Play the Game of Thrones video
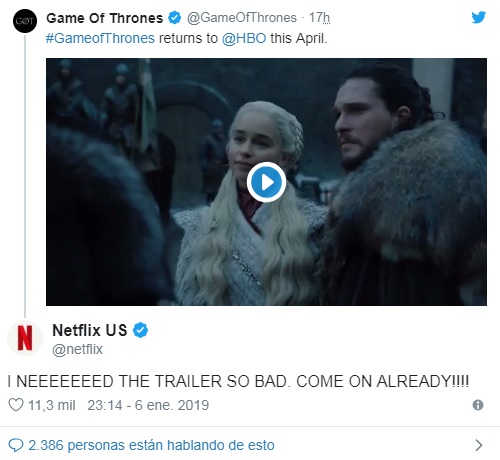 coord(266,182)
